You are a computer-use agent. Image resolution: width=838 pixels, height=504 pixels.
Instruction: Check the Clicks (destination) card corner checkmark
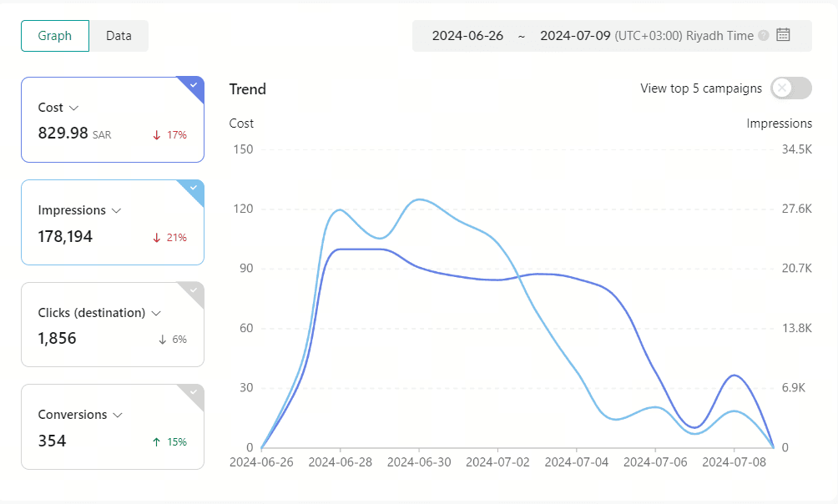click(194, 290)
